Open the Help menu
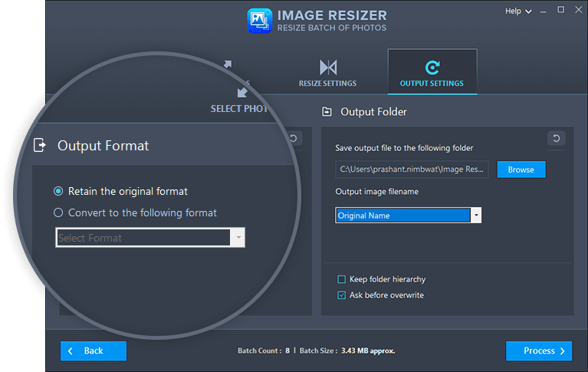The height and width of the screenshot is (372, 588). (x=518, y=12)
